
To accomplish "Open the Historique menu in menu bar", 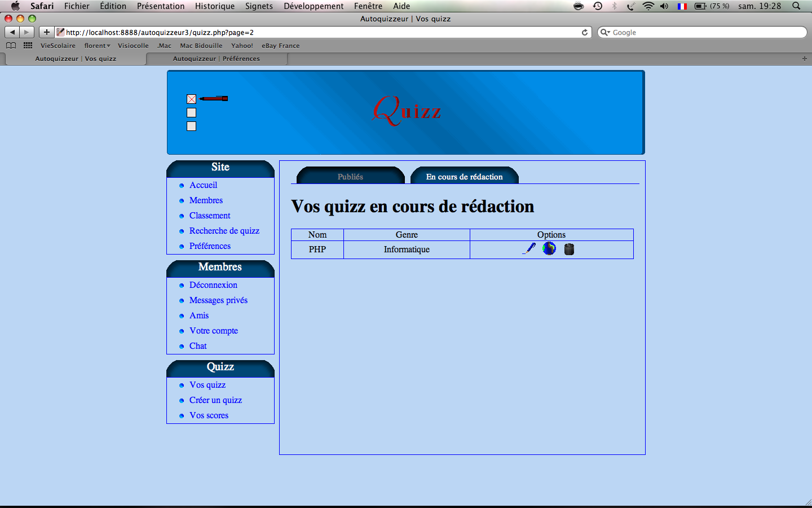I will pyautogui.click(x=215, y=6).
